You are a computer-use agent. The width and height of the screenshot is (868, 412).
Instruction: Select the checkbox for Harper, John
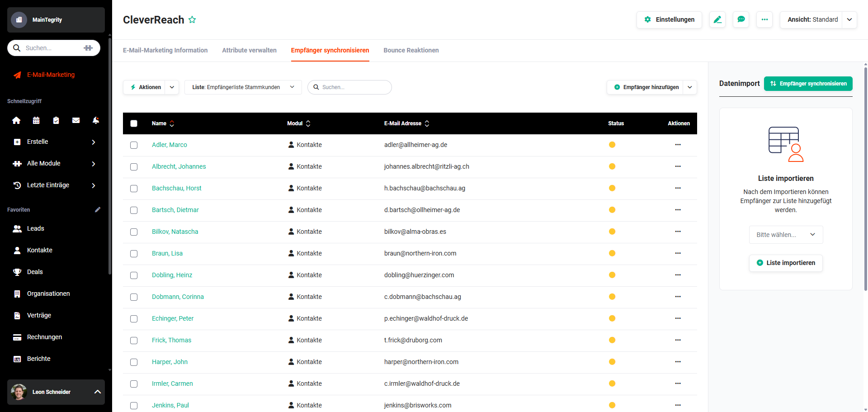point(134,362)
